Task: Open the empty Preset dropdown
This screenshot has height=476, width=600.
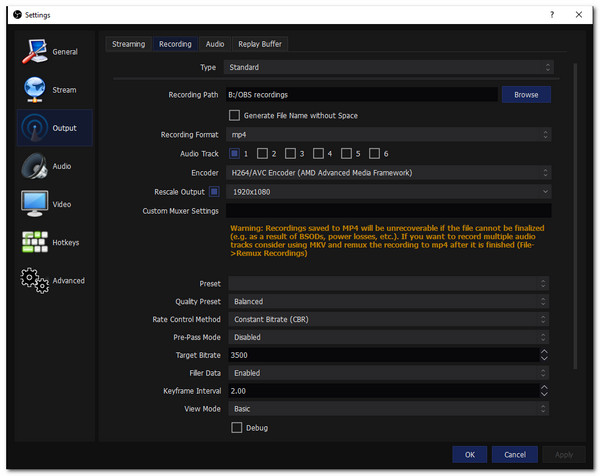Action: tap(388, 284)
